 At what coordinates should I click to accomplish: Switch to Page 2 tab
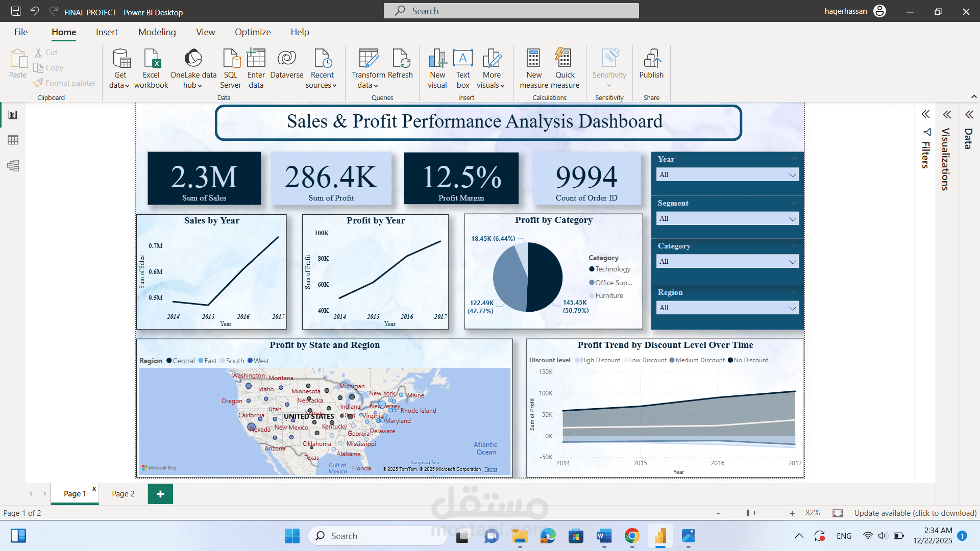[123, 493]
